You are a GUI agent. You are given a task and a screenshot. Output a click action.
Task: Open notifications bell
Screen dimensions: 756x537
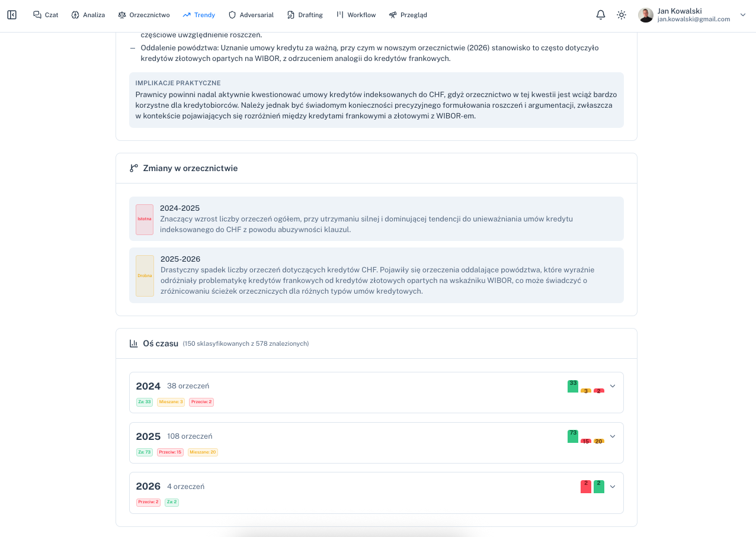[x=601, y=15]
